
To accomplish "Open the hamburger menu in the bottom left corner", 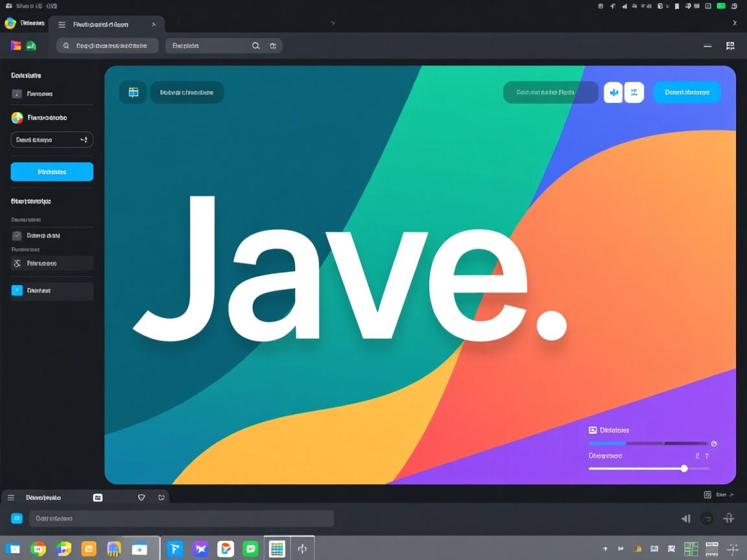I will (10, 497).
